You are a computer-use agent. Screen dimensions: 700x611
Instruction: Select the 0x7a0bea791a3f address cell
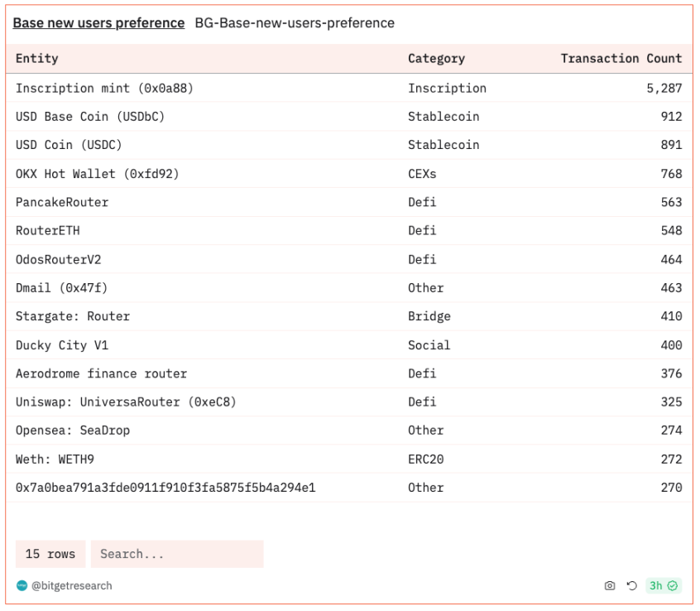click(x=165, y=488)
